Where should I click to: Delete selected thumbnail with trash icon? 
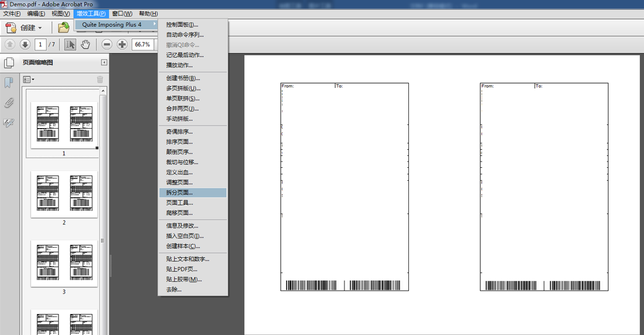100,79
